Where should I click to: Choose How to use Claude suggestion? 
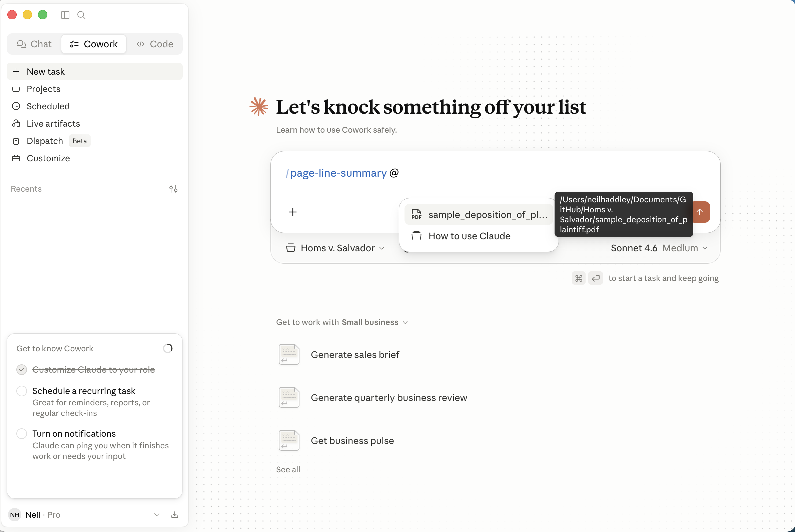click(x=479, y=236)
